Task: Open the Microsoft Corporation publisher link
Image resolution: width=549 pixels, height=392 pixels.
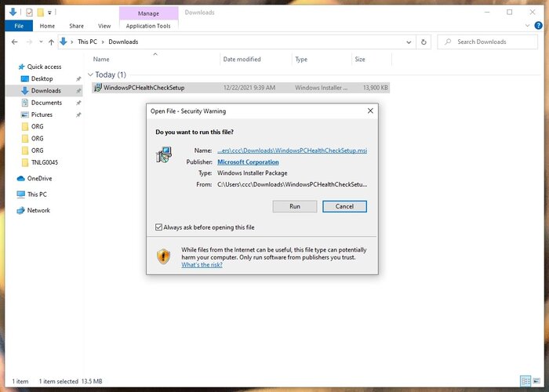Action: click(248, 162)
